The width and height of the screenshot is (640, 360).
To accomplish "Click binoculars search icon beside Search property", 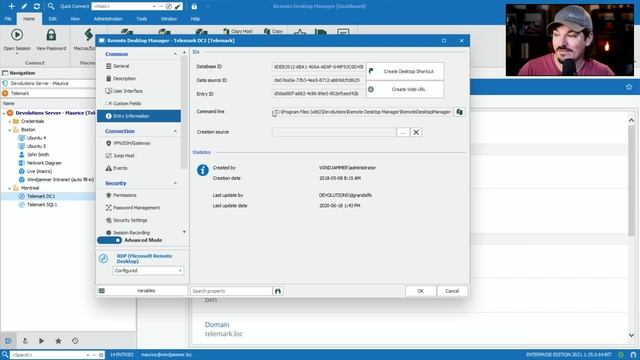I will click(x=278, y=291).
